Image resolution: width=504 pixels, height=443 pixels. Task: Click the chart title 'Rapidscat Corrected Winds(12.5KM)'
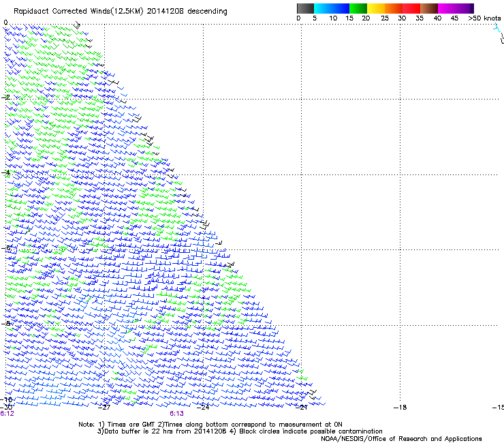pos(78,12)
